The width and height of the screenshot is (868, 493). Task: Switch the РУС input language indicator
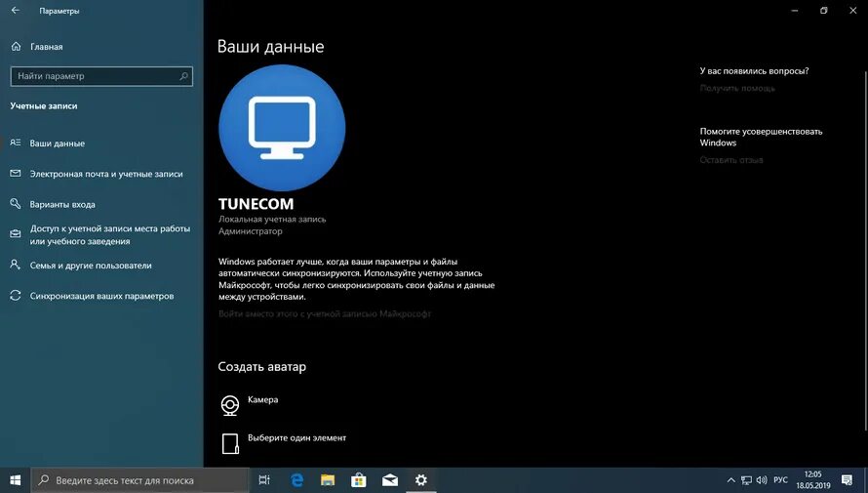pyautogui.click(x=780, y=480)
